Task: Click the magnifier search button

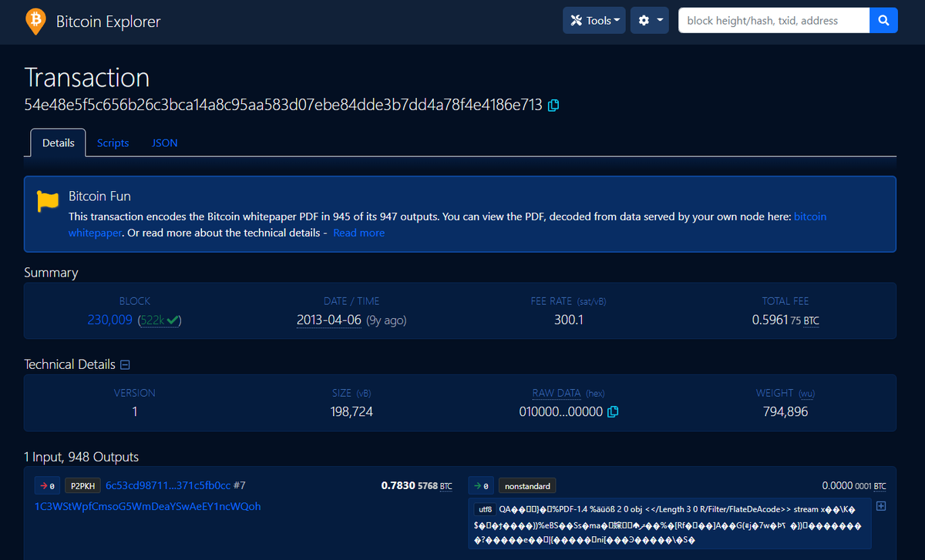Action: point(884,21)
